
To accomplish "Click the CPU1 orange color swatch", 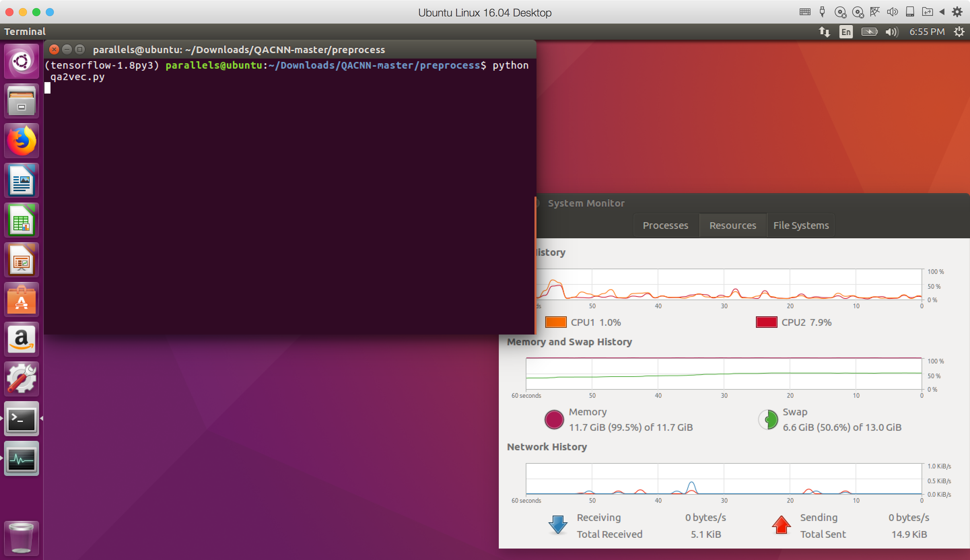I will coord(555,322).
